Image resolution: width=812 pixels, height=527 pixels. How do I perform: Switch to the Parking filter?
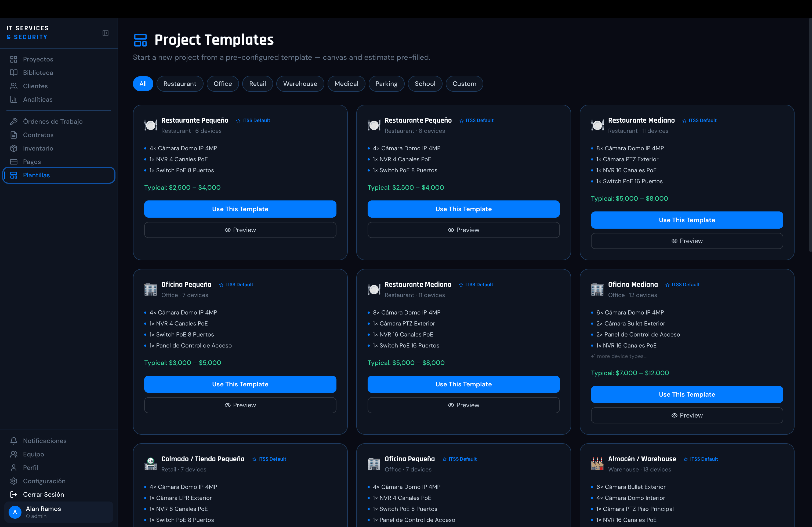(x=387, y=83)
